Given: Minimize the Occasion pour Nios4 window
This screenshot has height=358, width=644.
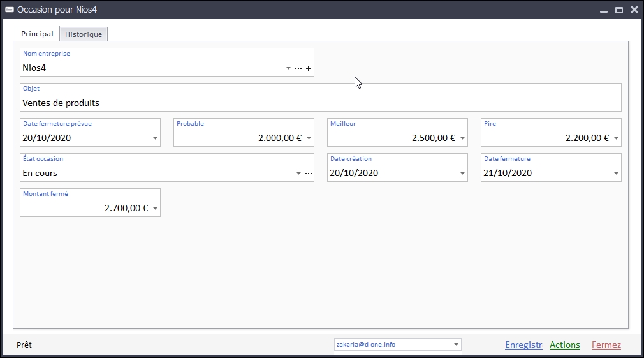Looking at the screenshot, I should 603,10.
